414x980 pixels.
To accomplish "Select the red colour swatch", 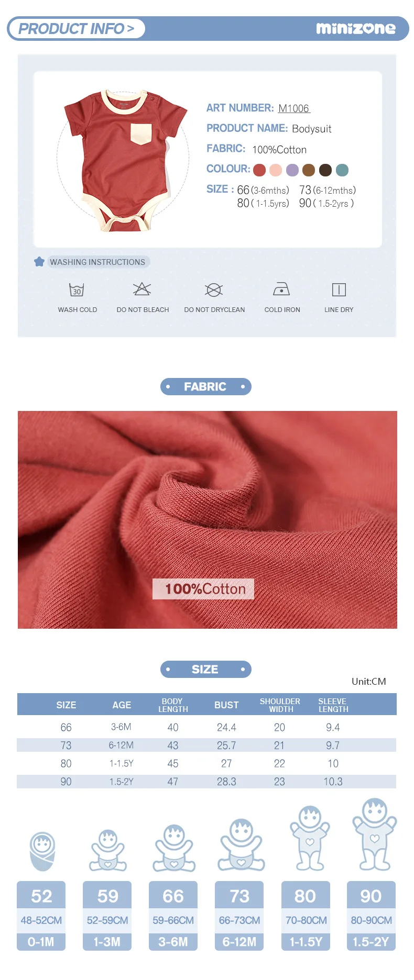I will point(259,170).
